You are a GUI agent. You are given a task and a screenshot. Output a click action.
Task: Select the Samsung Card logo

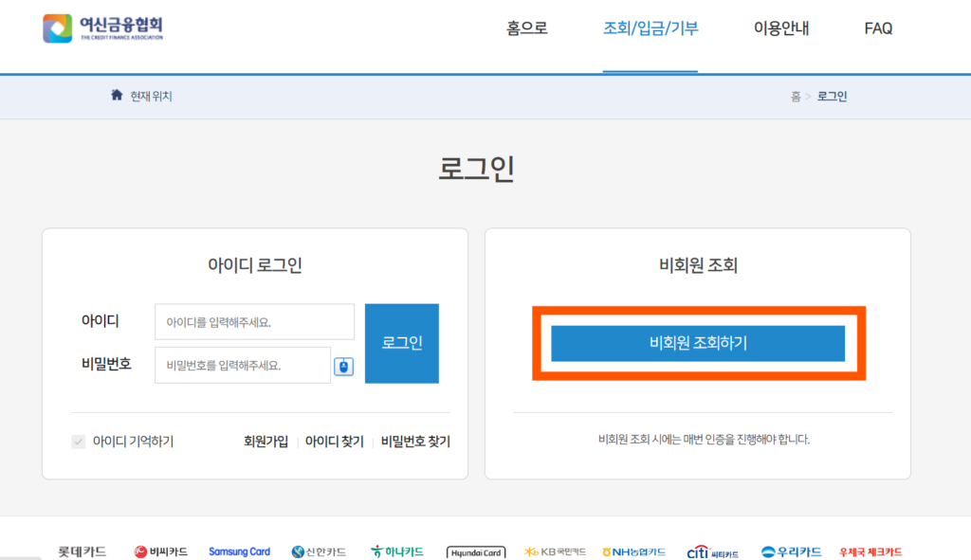[239, 551]
